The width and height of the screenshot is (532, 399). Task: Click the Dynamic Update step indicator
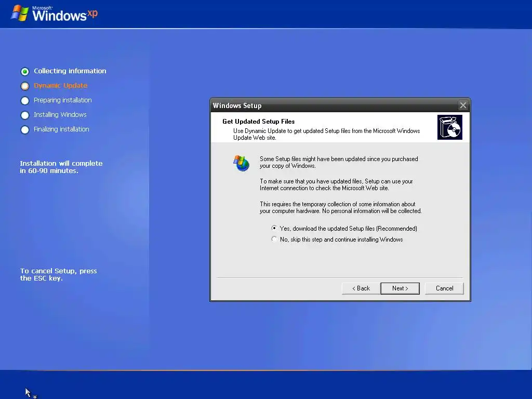[x=25, y=86]
